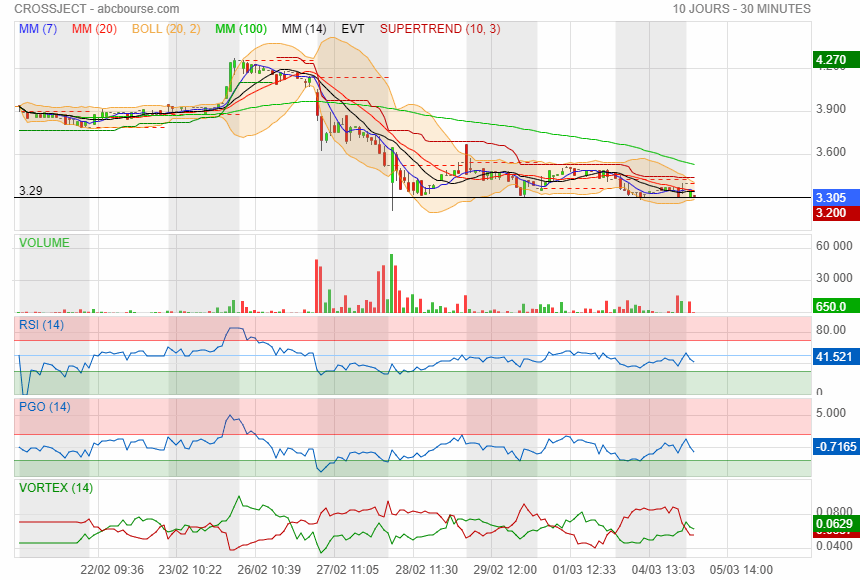Screen dimensions: 860x580
Task: Click the 3.600 price axis label
Action: coord(831,151)
